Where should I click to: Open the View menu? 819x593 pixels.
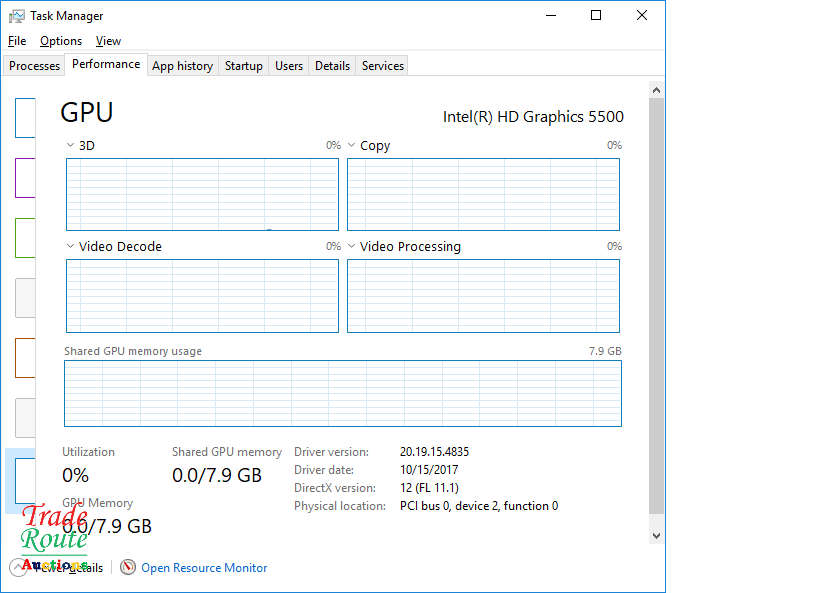click(108, 41)
